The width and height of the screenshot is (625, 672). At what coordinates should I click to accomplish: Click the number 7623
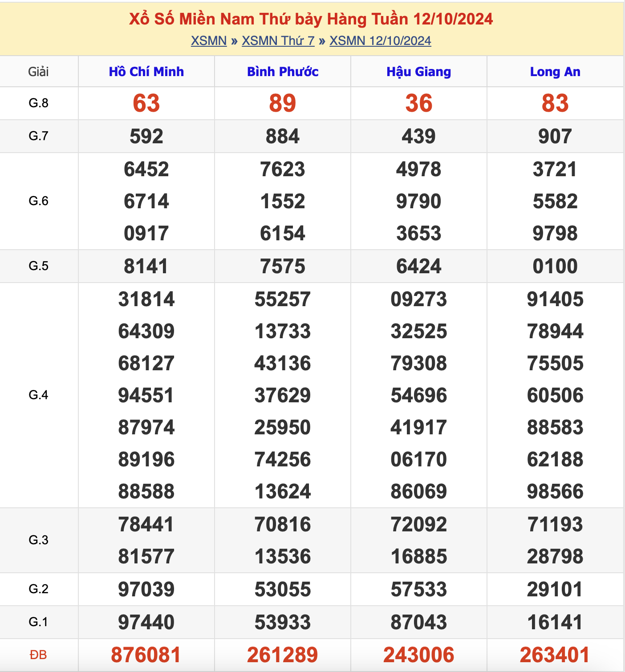pos(283,169)
